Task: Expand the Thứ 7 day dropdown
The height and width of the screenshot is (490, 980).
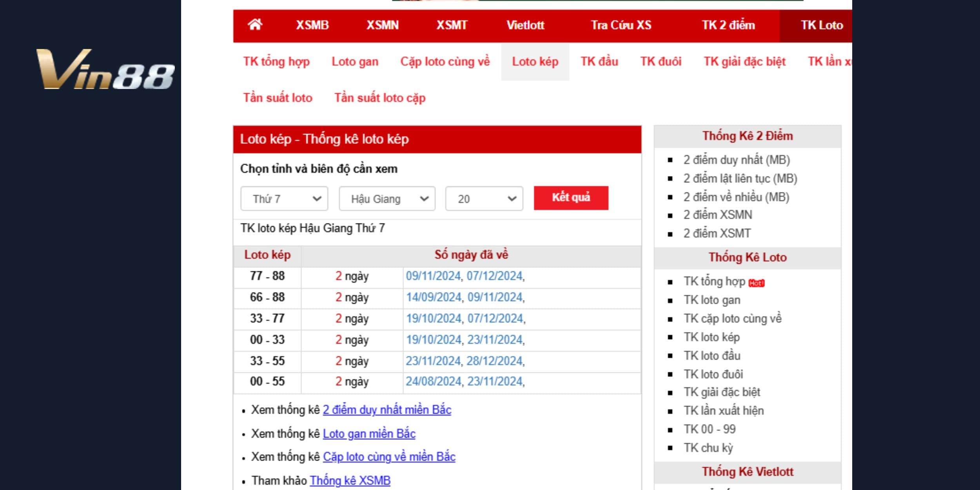Action: [284, 199]
